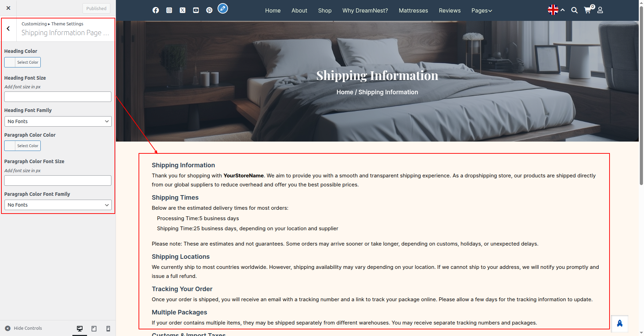Open the user account icon
The width and height of the screenshot is (644, 336).
[600, 10]
